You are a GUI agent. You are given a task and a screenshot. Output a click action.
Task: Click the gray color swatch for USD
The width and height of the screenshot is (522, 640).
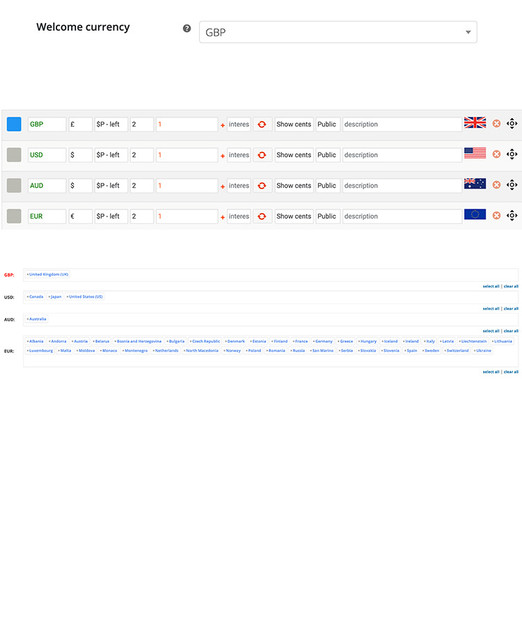[x=14, y=155]
